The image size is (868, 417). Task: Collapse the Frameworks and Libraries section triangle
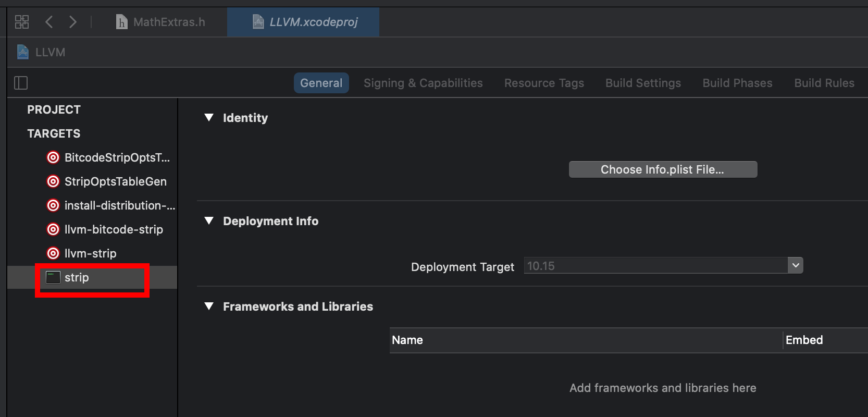209,306
